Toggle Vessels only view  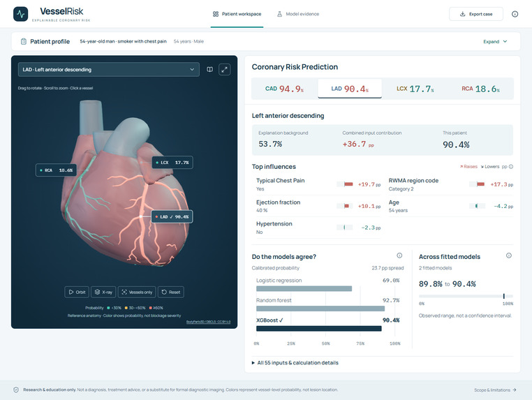[137, 292]
